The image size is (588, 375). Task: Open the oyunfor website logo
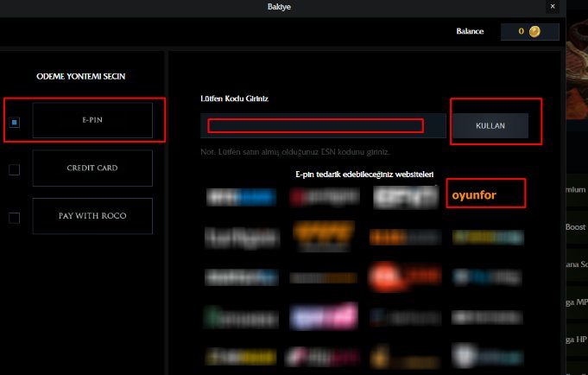[474, 194]
